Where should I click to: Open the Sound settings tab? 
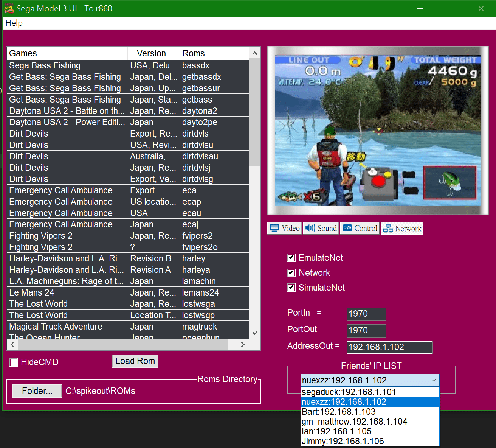pos(321,228)
